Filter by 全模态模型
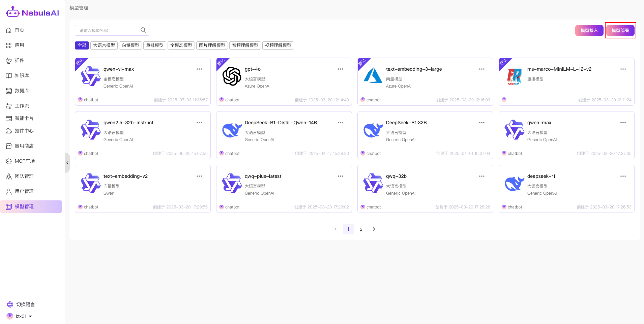This screenshot has height=324, width=644. [x=181, y=45]
